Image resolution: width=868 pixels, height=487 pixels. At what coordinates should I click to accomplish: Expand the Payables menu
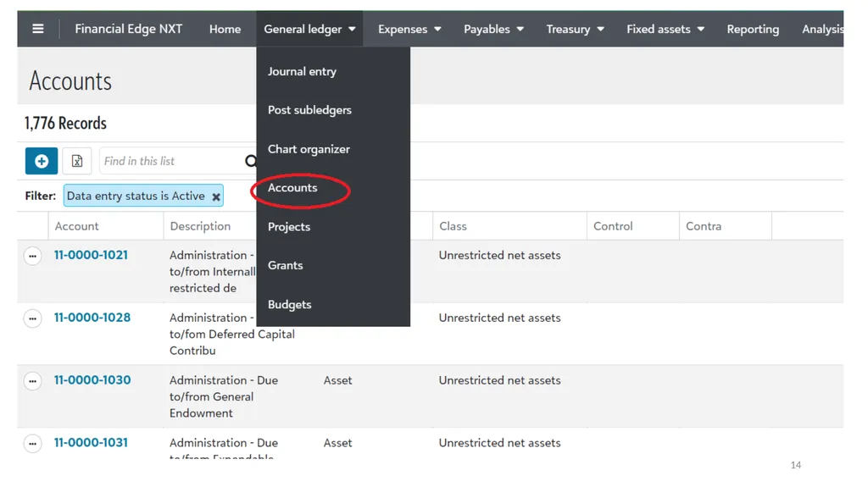[x=493, y=29]
